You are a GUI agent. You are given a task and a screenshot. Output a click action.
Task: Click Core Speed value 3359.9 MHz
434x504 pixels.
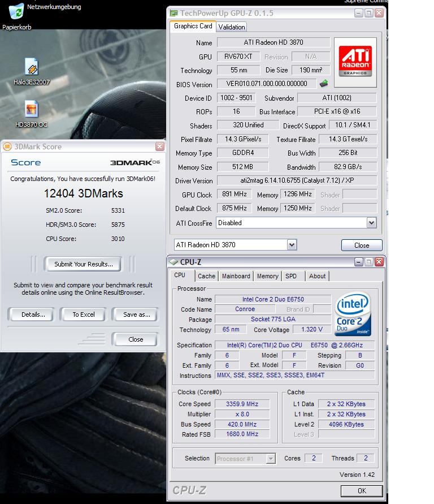242,404
